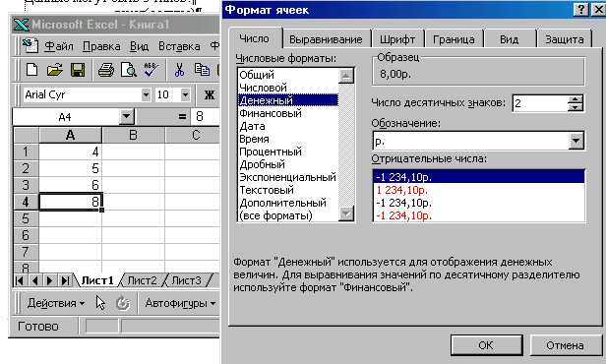Run spell check with the ABC checkmark icon

tap(151, 70)
